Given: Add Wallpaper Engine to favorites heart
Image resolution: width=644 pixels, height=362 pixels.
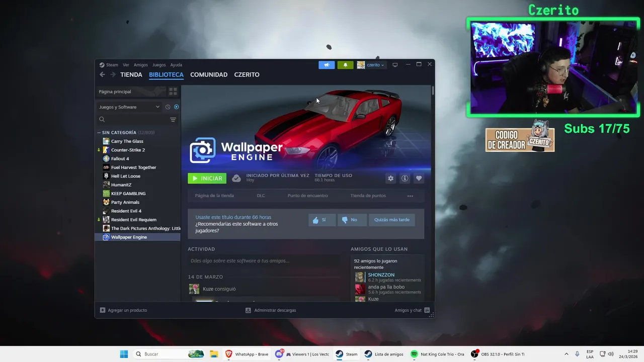Looking at the screenshot, I should 419,178.
